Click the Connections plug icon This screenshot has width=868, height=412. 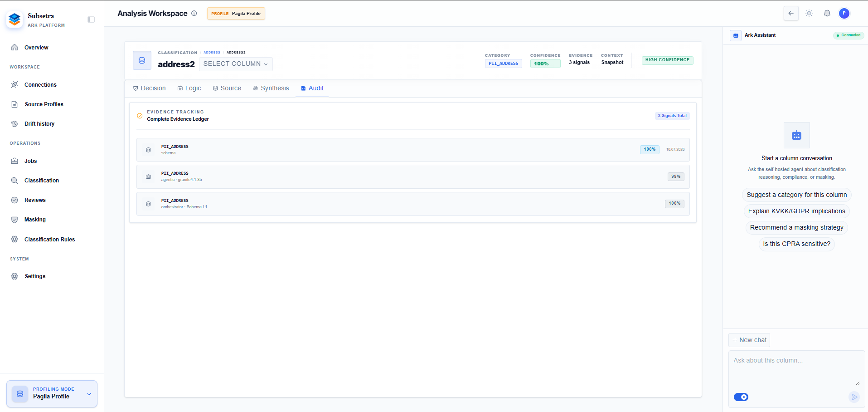click(x=15, y=84)
